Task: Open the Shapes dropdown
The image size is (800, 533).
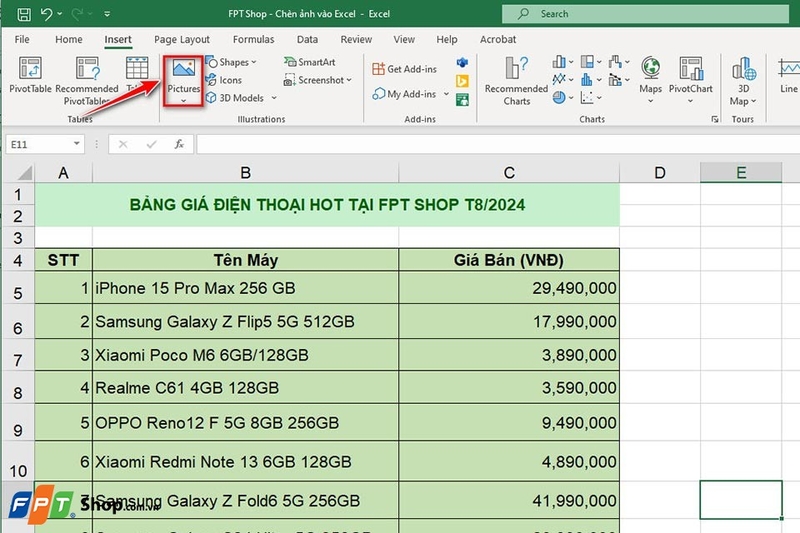Action: (x=231, y=62)
